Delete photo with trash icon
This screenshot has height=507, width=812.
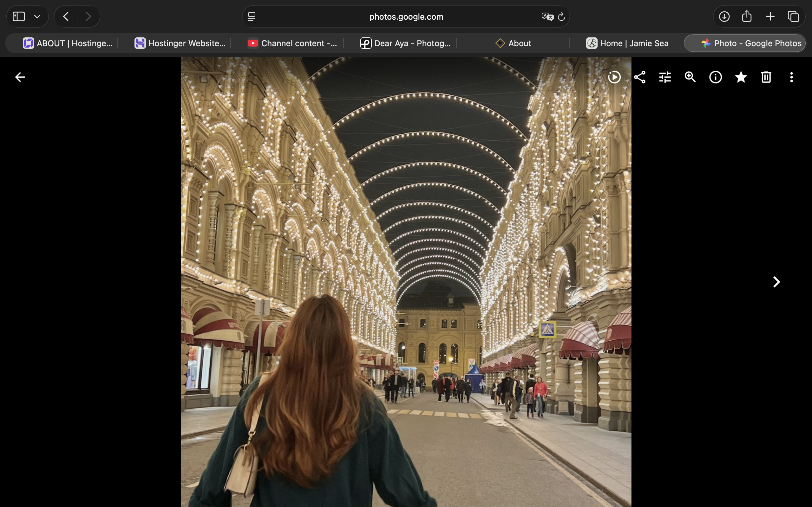click(x=766, y=77)
